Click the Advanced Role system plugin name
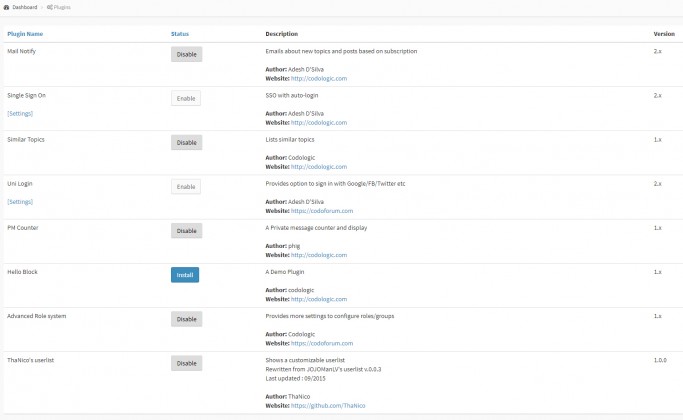Screen dimensions: 683x420 point(37,316)
